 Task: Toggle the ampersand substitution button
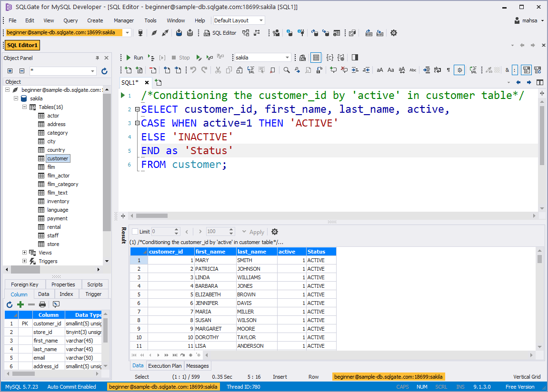[507, 70]
